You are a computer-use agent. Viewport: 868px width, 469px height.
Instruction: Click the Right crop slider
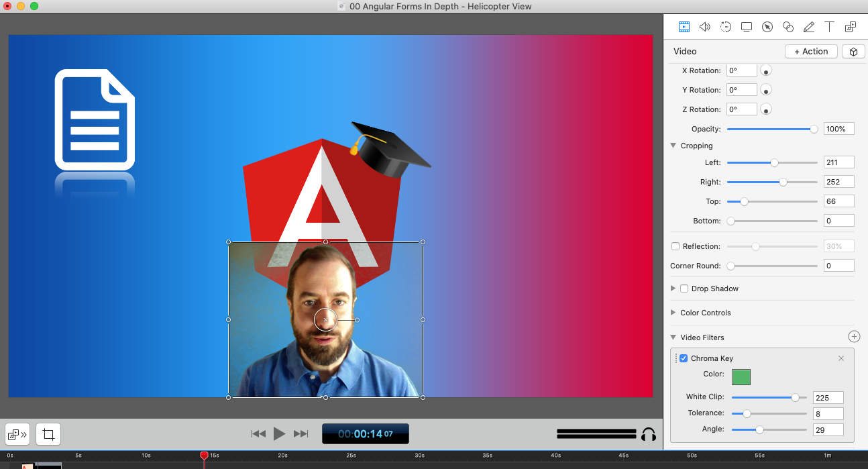coord(772,182)
